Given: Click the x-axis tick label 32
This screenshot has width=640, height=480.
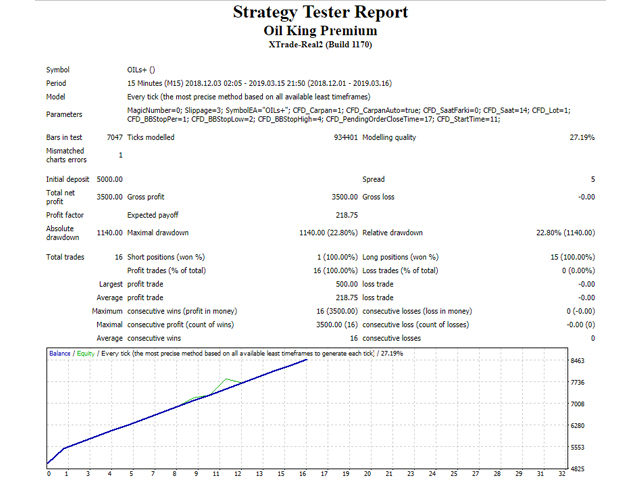Looking at the screenshot, I should tap(562, 474).
